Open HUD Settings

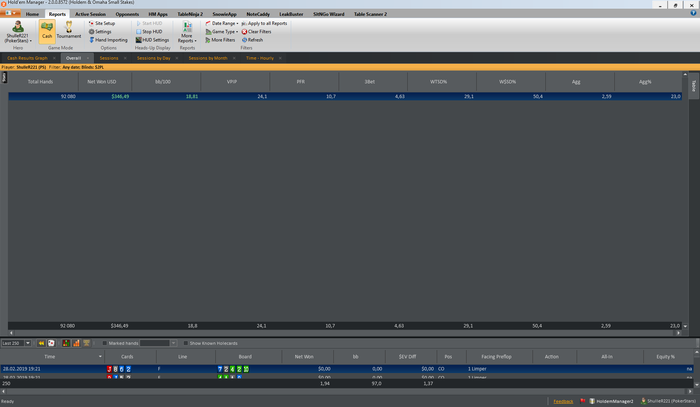152,40
